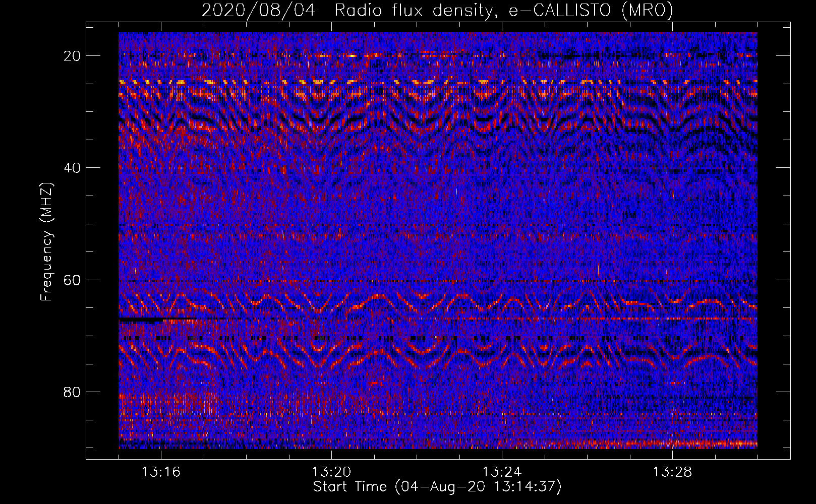This screenshot has height=504, width=816.
Task: Click the frequency tick label "60"
Action: (x=72, y=280)
